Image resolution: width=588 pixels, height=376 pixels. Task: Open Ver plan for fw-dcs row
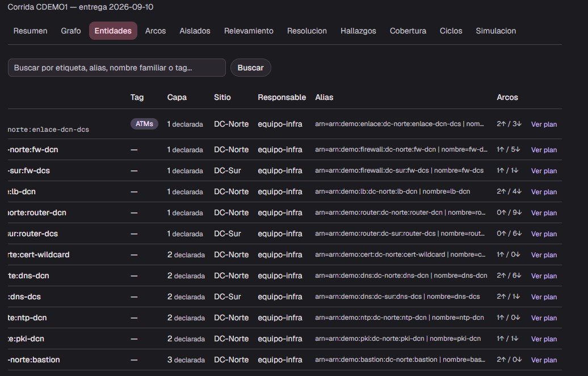click(x=544, y=171)
